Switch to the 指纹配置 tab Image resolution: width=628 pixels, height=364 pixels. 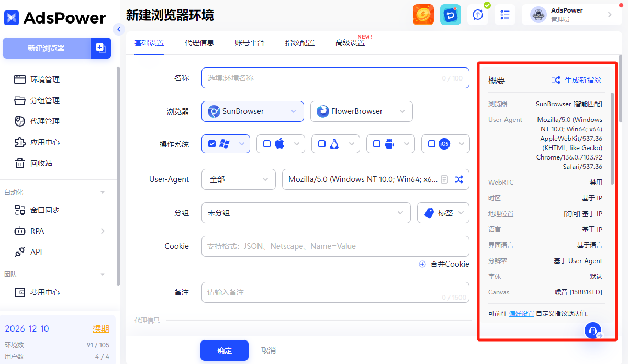click(300, 43)
